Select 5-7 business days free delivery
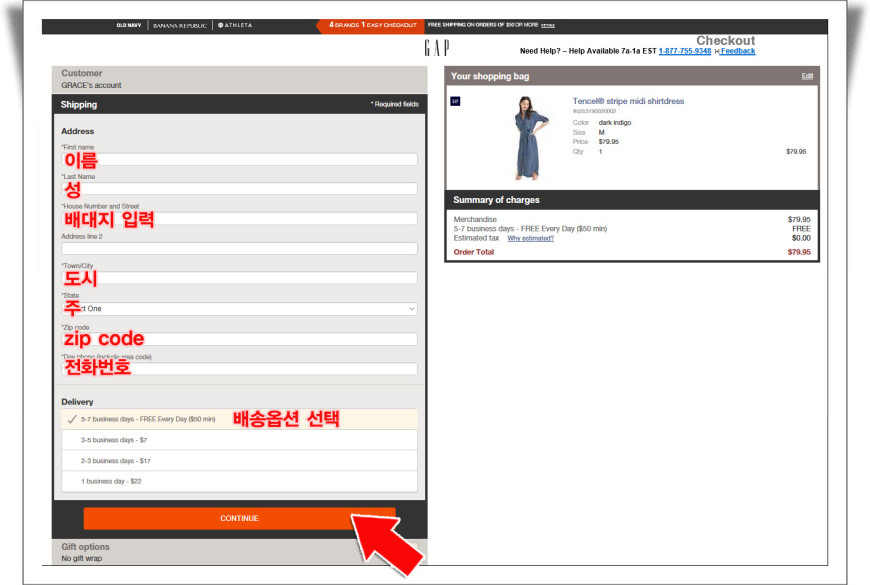Screen dimensions: 870x585 click(239, 419)
